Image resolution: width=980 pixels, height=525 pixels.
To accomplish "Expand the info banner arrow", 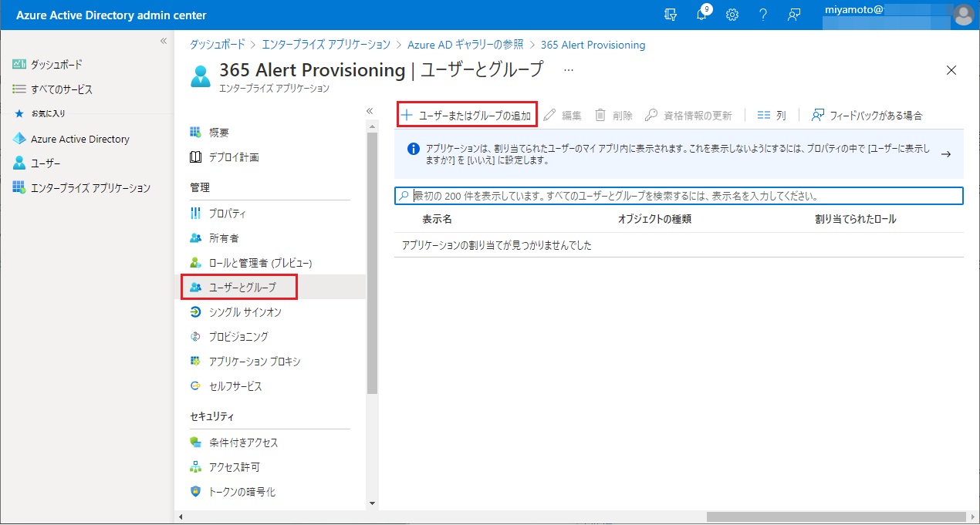I will (945, 154).
